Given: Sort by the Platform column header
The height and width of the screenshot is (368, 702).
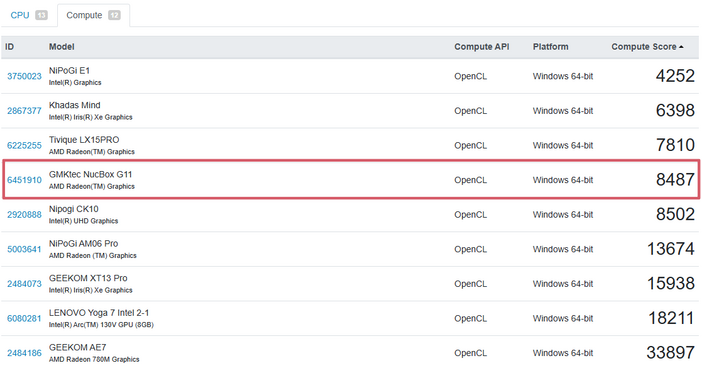Looking at the screenshot, I should 551,47.
